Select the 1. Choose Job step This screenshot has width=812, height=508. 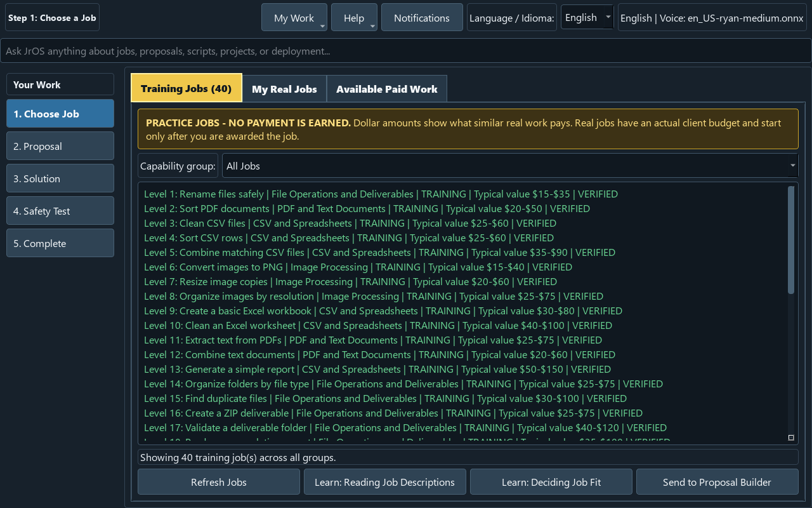click(x=60, y=114)
